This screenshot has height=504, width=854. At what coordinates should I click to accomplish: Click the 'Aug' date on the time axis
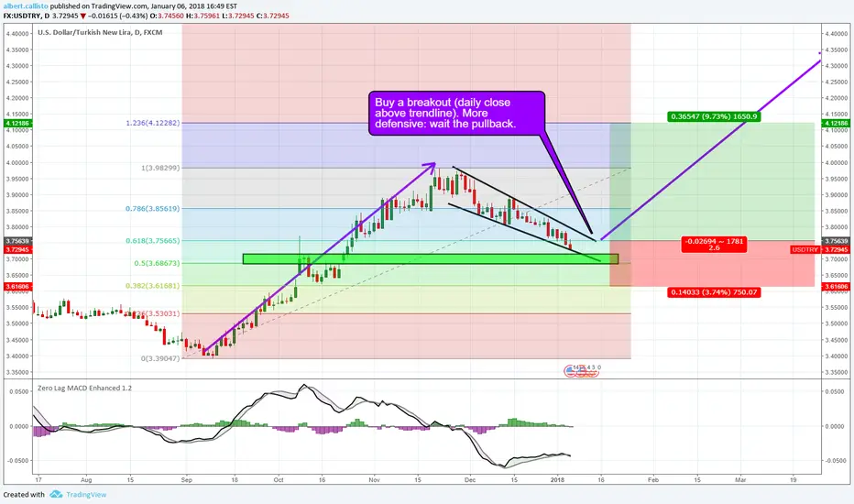pos(86,480)
